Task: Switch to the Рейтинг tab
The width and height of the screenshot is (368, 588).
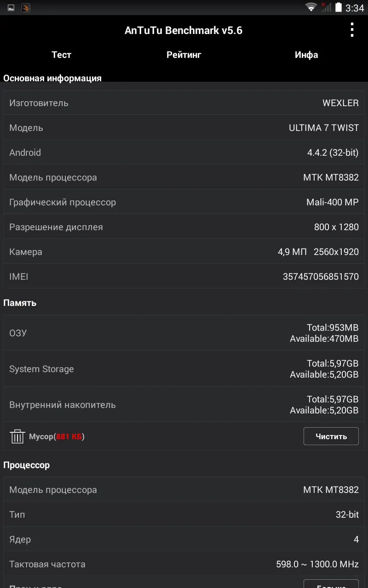Action: [x=184, y=55]
